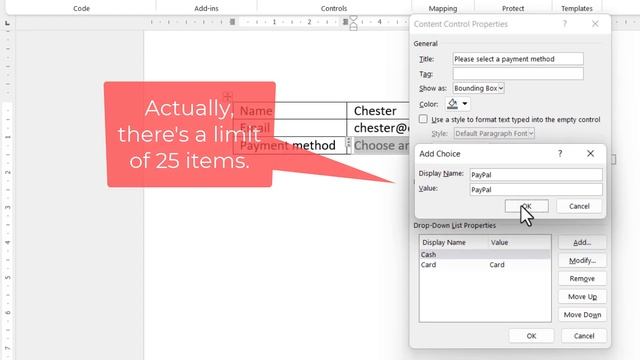
Task: Open help for the Add Choice dialog
Action: coord(560,153)
